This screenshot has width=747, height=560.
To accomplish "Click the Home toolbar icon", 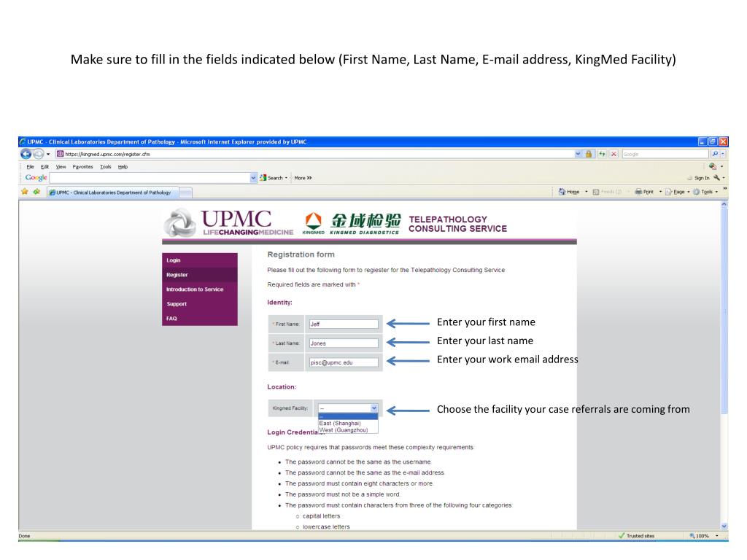I will tap(564, 190).
